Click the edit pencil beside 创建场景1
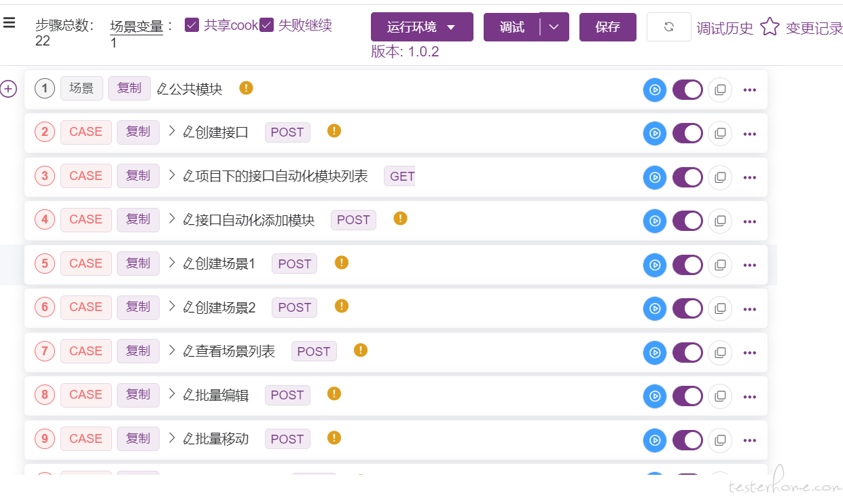This screenshot has width=843, height=504. 189,264
